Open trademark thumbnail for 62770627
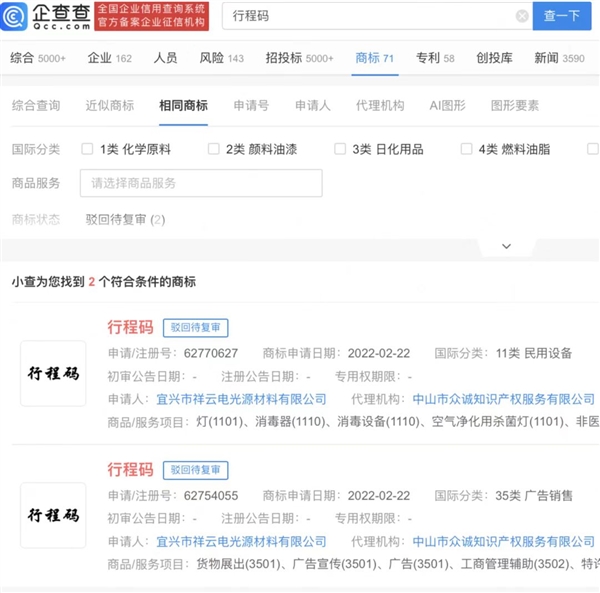The height and width of the screenshot is (593, 600). point(53,373)
